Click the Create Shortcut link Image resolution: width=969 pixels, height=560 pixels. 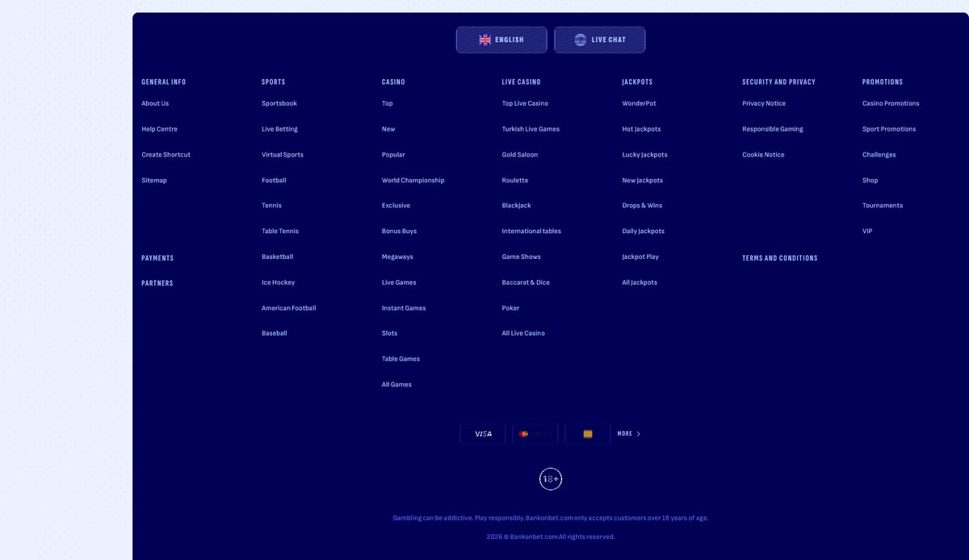166,155
